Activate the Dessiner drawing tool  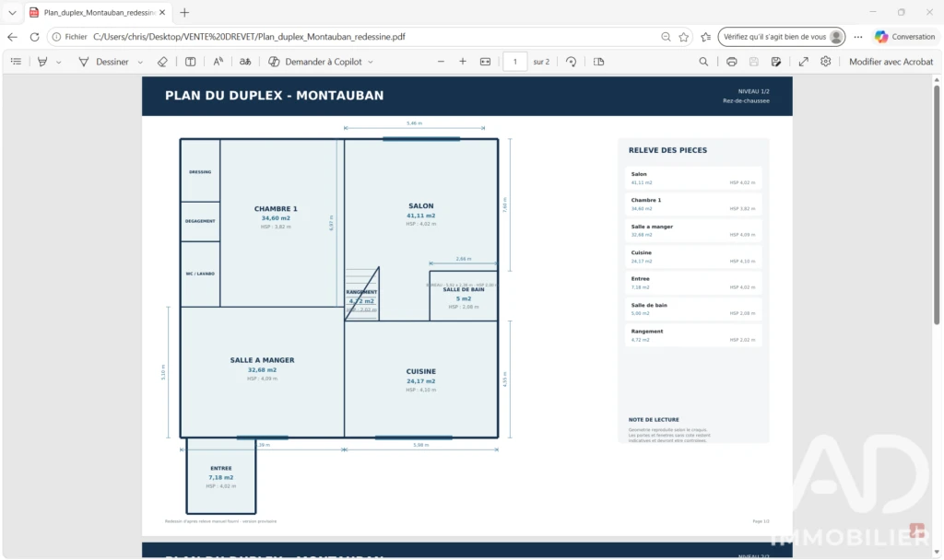pos(103,62)
